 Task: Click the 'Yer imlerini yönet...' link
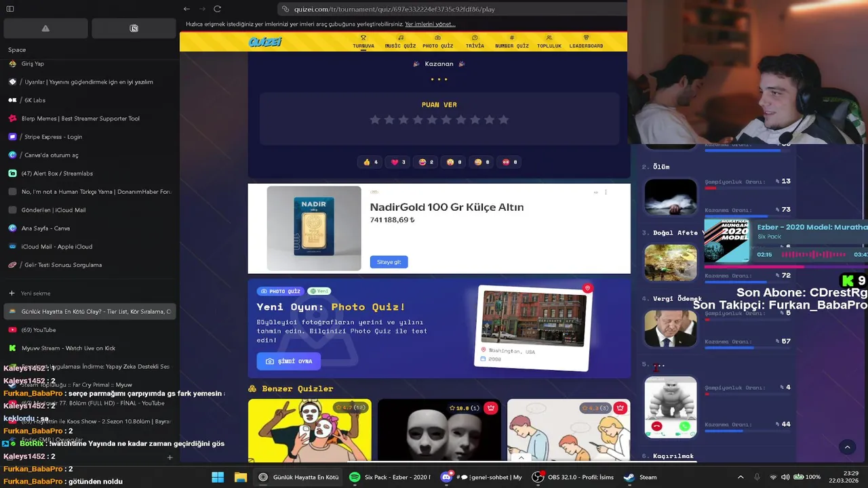[x=430, y=24]
